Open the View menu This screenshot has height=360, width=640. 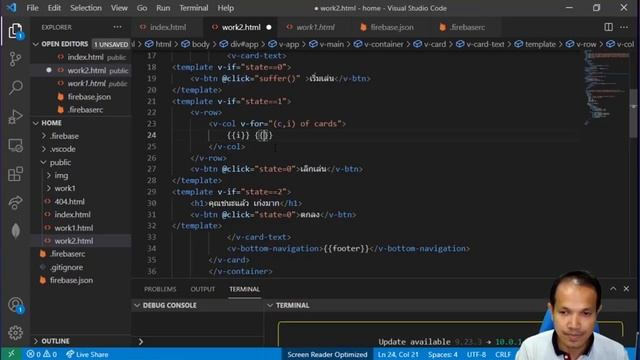[119, 8]
